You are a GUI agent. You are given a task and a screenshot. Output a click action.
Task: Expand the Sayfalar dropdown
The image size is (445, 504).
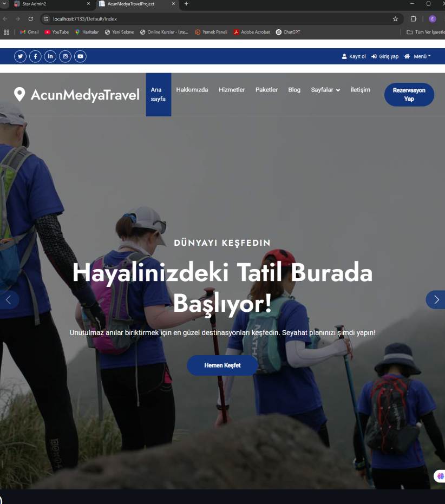point(325,90)
